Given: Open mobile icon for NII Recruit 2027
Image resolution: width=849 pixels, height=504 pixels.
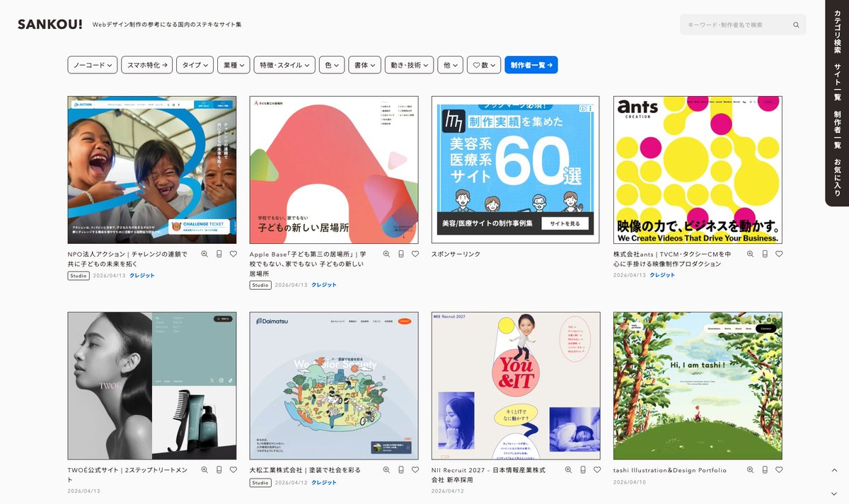Looking at the screenshot, I should pyautogui.click(x=583, y=469).
